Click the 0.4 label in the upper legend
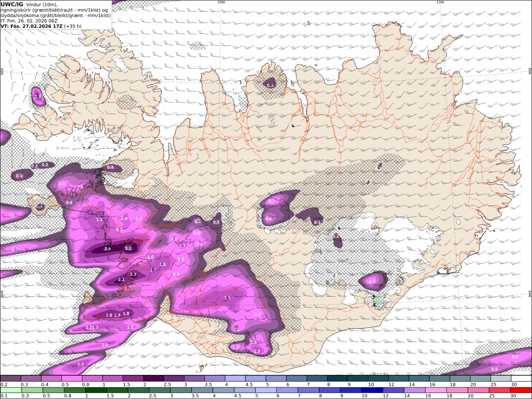 tap(44, 384)
